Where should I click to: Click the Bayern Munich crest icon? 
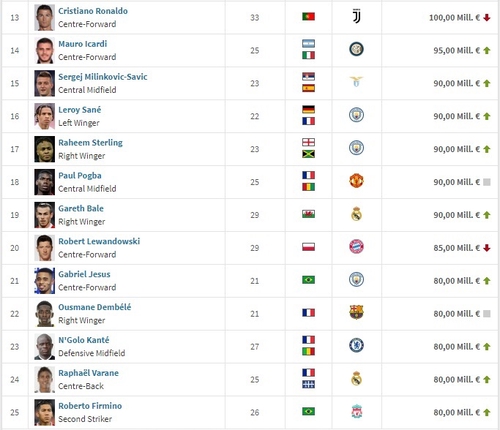pos(356,247)
